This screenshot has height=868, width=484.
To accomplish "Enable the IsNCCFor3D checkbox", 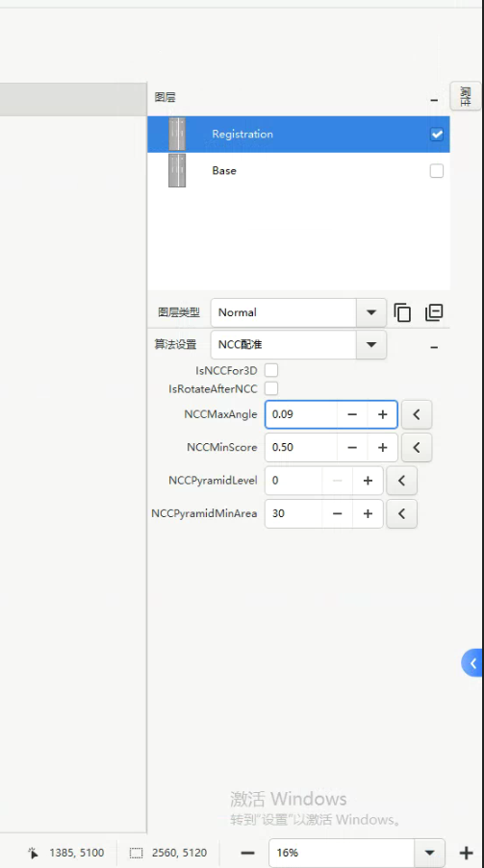I will (271, 370).
